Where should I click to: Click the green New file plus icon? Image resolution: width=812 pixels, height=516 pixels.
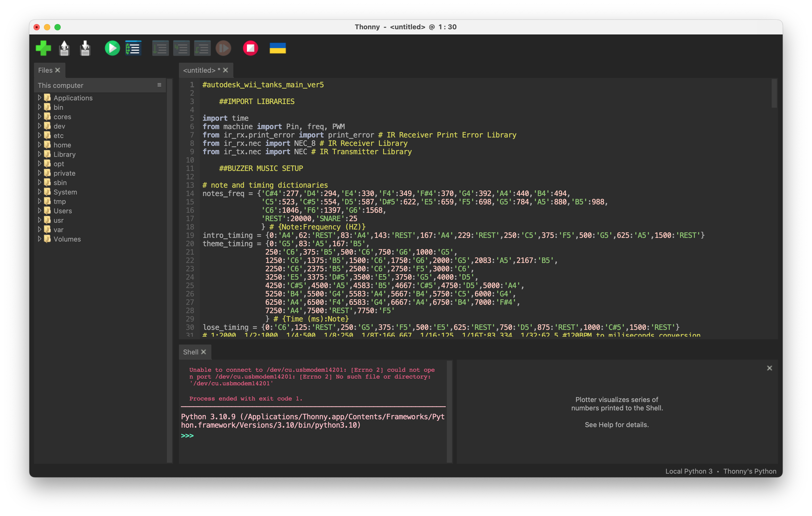click(x=43, y=48)
